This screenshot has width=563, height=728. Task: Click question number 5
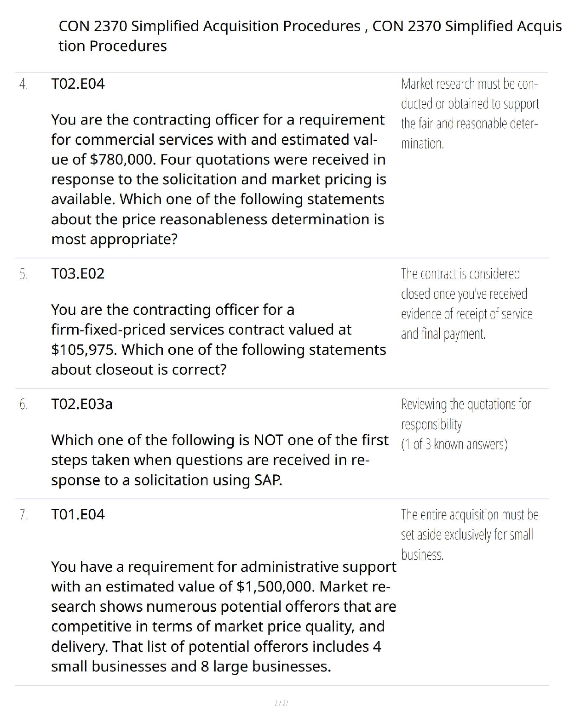point(23,274)
